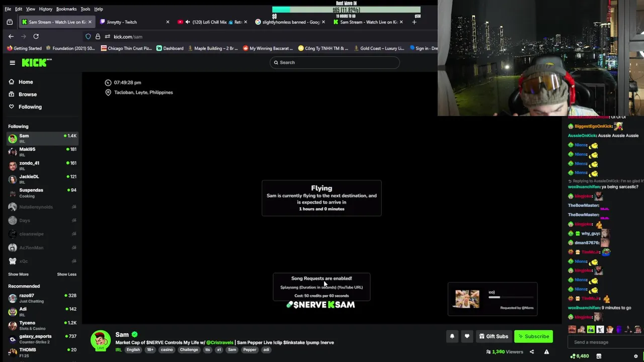Open the Tools menu

(x=85, y=9)
